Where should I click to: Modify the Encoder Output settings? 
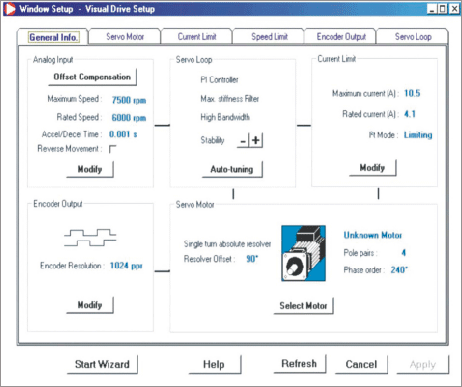coord(90,305)
